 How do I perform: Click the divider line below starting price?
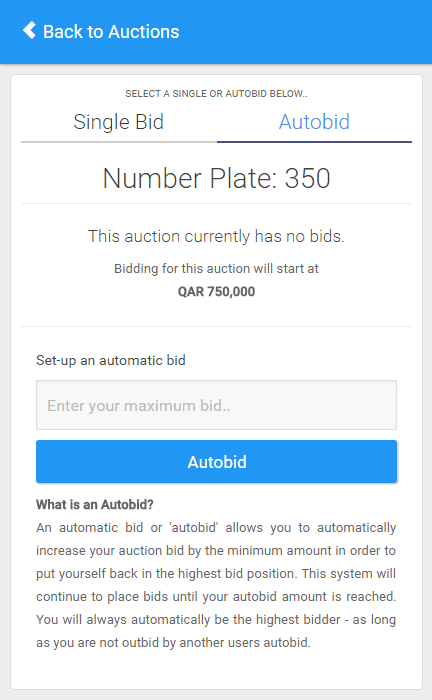(x=216, y=326)
